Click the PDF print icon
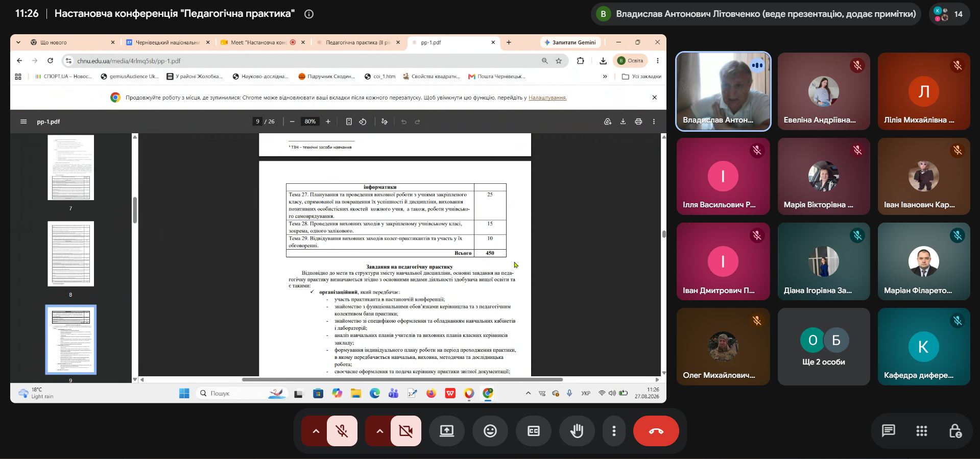 [638, 122]
